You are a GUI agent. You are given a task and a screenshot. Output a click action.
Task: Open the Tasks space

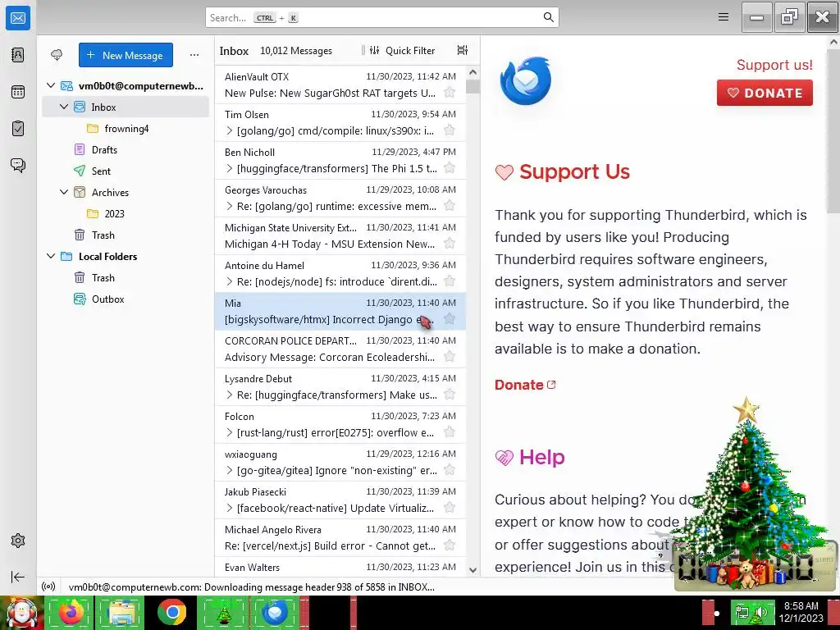tap(18, 129)
